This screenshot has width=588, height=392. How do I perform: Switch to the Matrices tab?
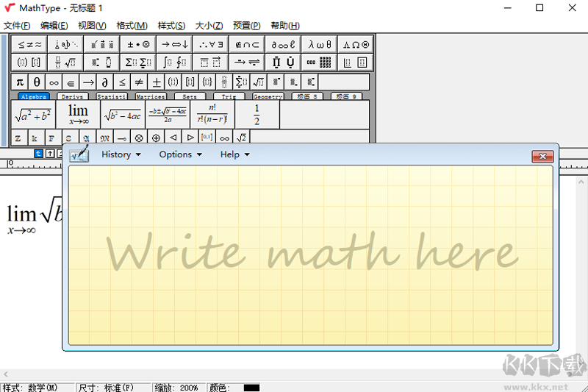click(x=150, y=96)
